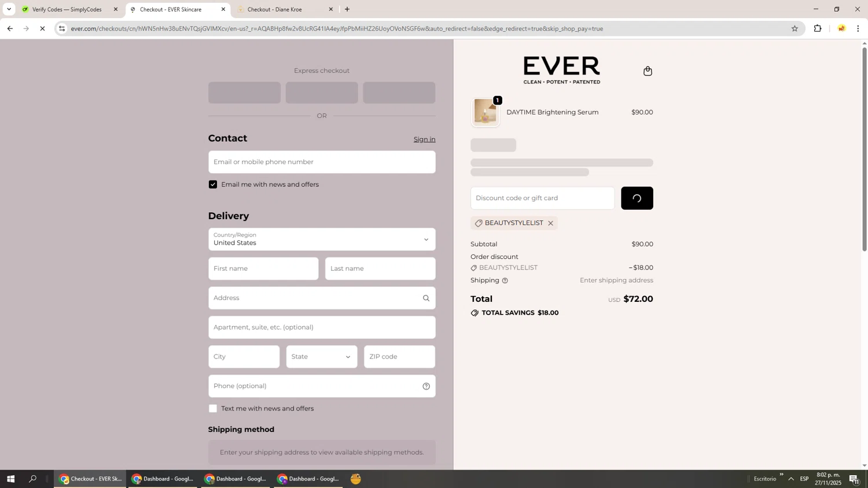View site information icon in address bar
The image size is (868, 488).
[62, 28]
